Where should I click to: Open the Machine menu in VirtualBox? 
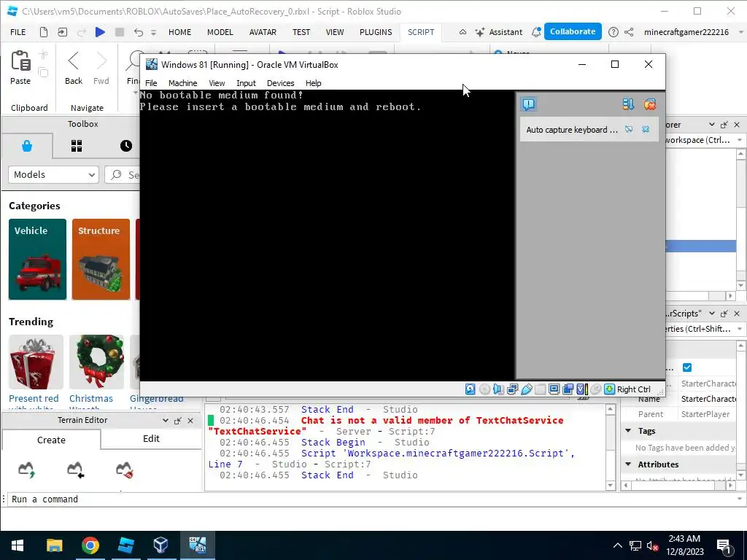[182, 83]
